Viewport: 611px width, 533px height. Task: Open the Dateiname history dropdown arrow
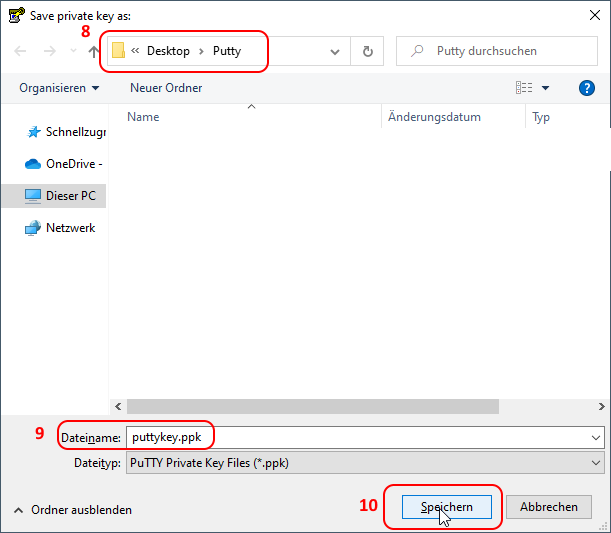click(x=597, y=438)
